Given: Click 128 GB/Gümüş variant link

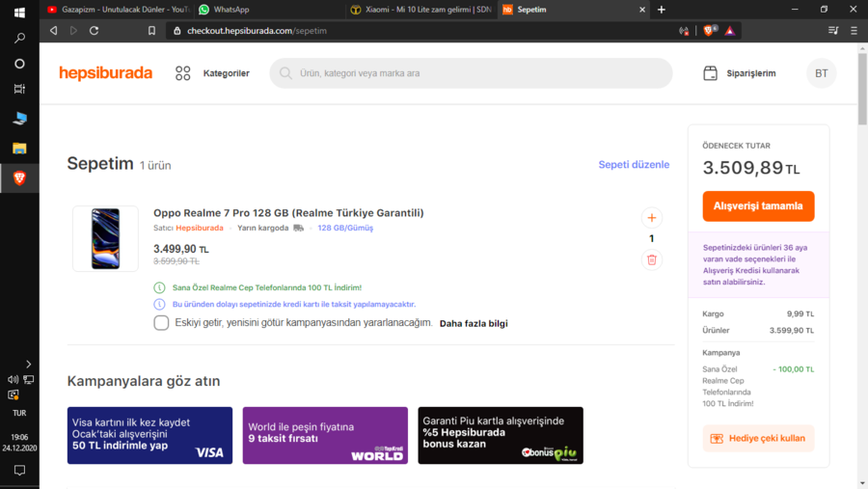Looking at the screenshot, I should pyautogui.click(x=345, y=228).
